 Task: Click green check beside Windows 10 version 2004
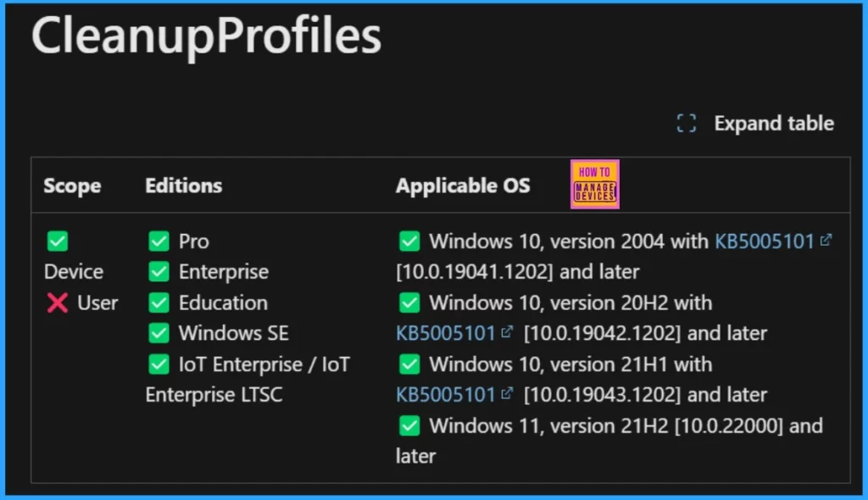[x=409, y=242]
